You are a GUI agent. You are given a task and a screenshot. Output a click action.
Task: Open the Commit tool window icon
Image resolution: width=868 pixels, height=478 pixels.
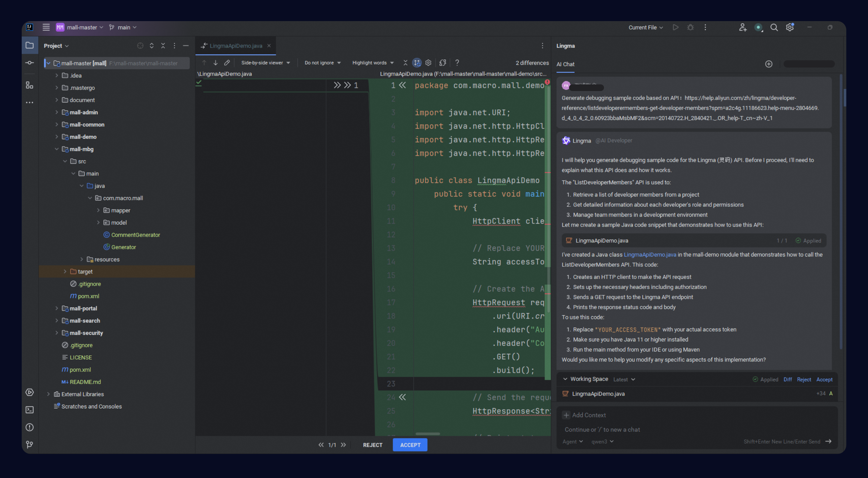[x=30, y=63]
